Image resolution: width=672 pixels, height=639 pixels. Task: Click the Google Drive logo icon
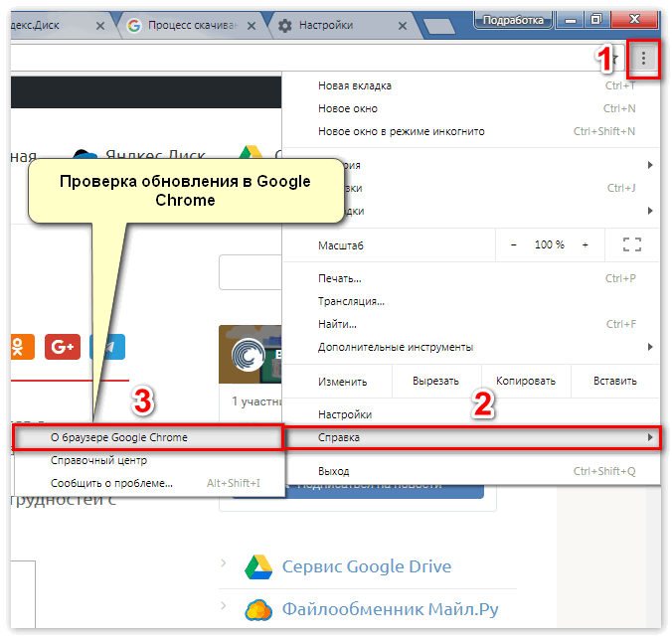click(x=258, y=567)
